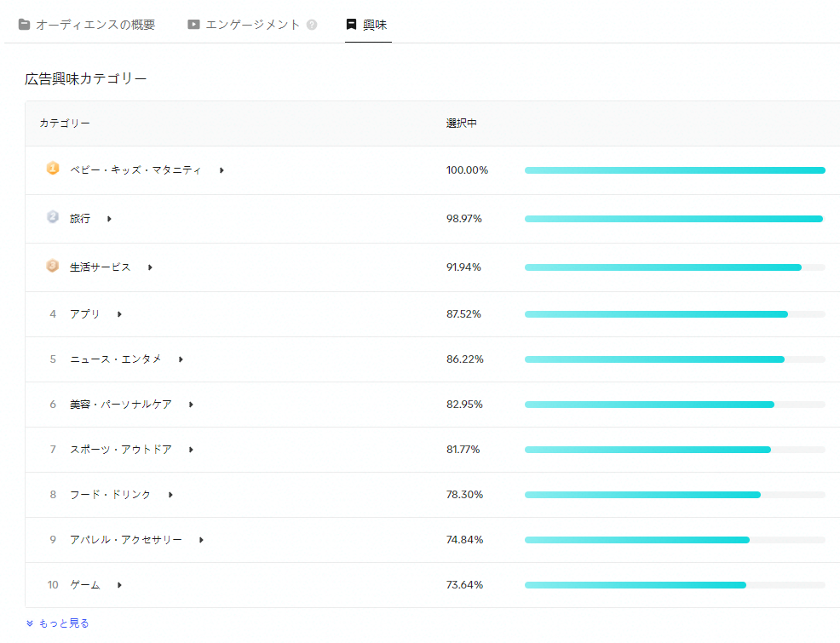Viewport: 840px width, 643px height.
Task: Expand the 旅行 category arrow
Action: pyautogui.click(x=109, y=219)
